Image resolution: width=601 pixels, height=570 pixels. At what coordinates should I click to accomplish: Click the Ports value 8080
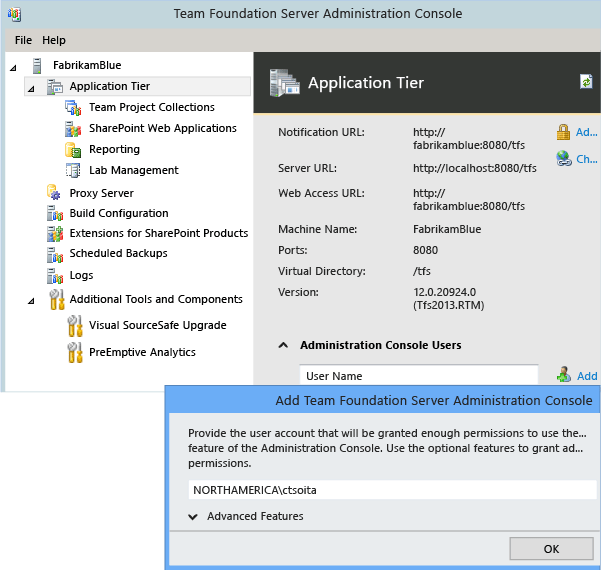[425, 250]
